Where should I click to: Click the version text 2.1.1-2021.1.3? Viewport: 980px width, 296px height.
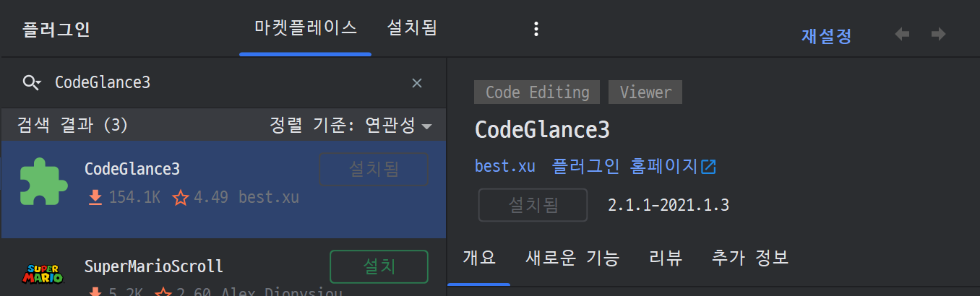coord(669,205)
